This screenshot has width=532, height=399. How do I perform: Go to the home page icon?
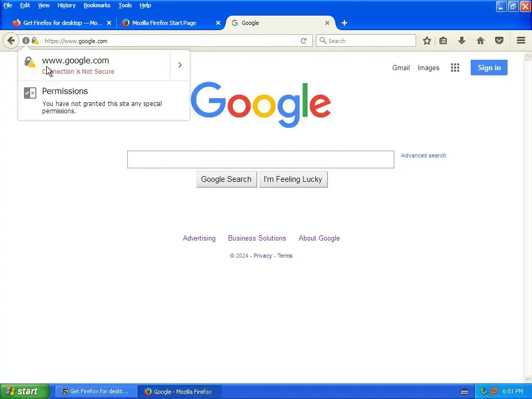[481, 41]
